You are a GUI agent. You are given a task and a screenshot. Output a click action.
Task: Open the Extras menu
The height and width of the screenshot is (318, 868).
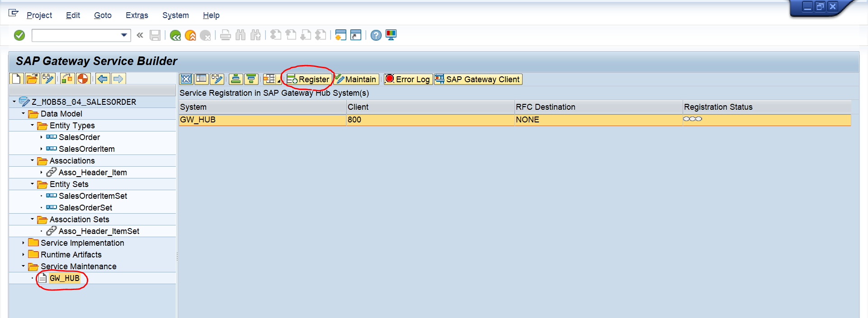(137, 15)
